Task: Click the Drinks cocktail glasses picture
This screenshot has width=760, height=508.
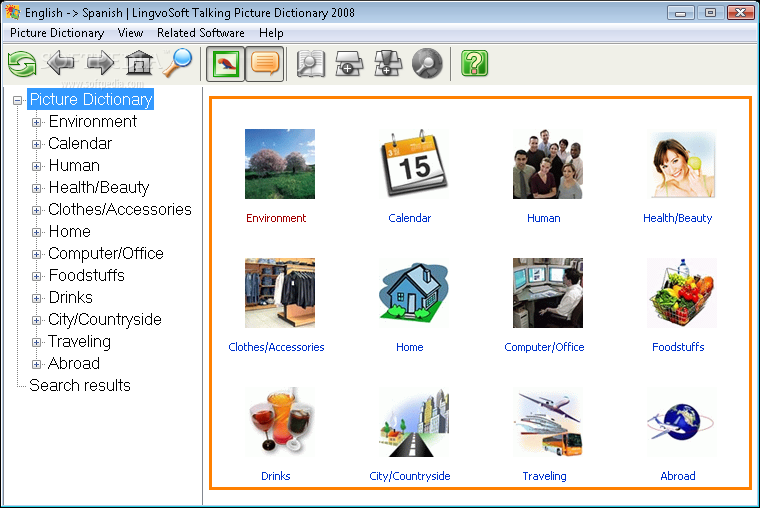Action: (280, 422)
